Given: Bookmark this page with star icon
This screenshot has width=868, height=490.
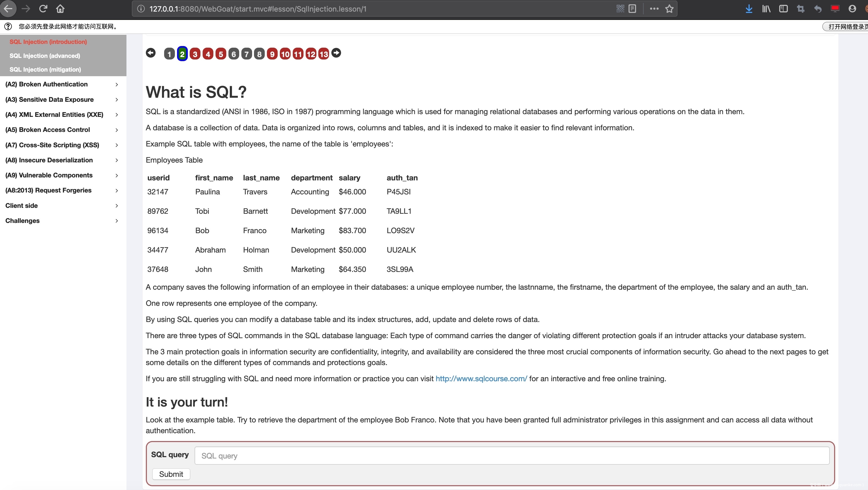Looking at the screenshot, I should click(x=669, y=9).
